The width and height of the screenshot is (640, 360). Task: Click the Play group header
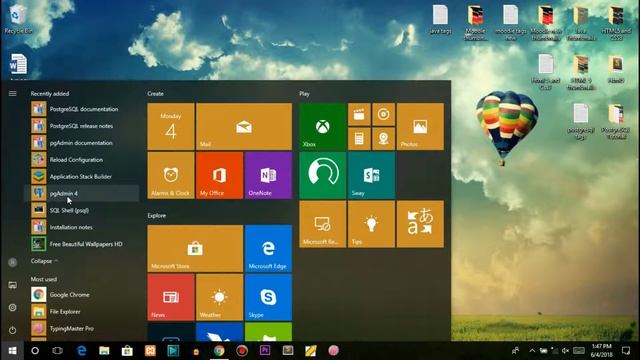click(x=304, y=93)
